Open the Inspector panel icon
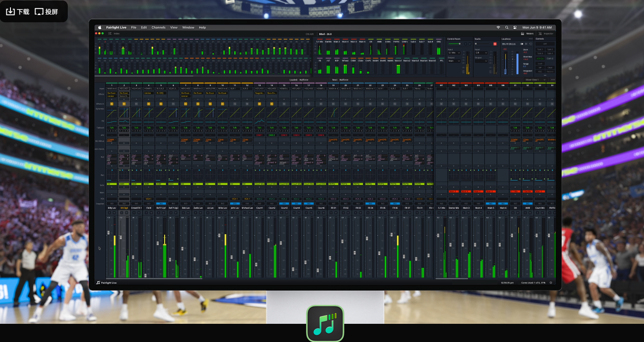 coord(540,34)
